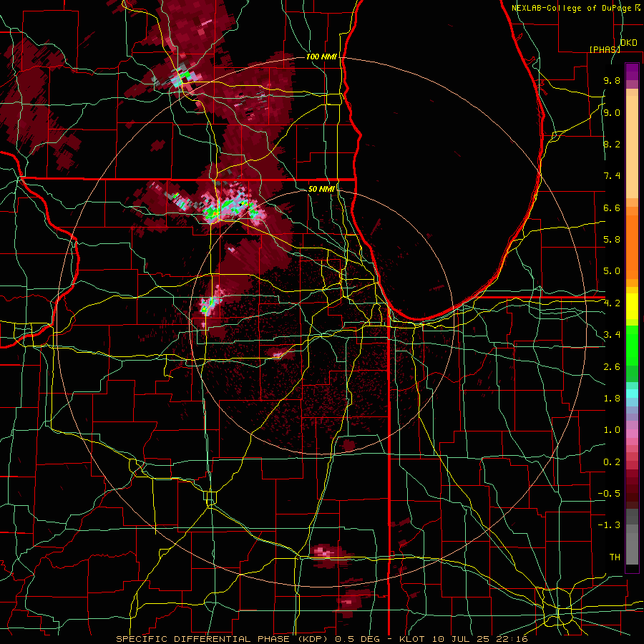Click the 5.8 value on the color scale
Screen dimensions: 644x644
tap(612, 240)
